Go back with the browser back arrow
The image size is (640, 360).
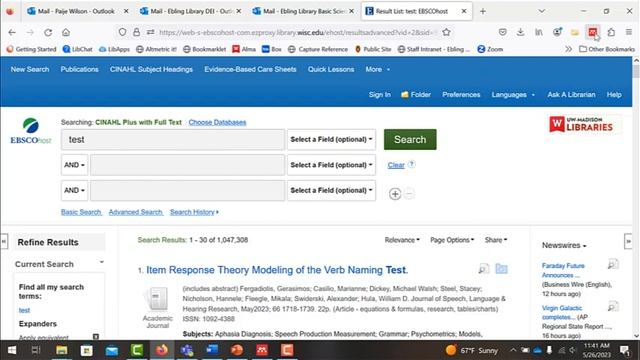[x=12, y=32]
